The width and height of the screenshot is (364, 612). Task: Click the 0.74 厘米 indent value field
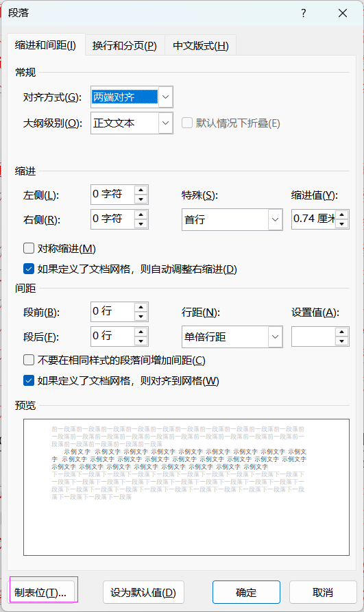[x=314, y=219]
